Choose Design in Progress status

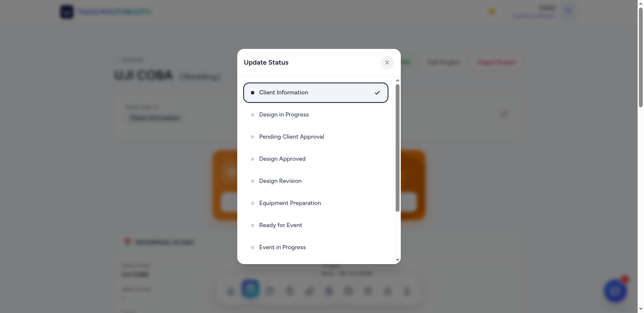[x=316, y=115]
